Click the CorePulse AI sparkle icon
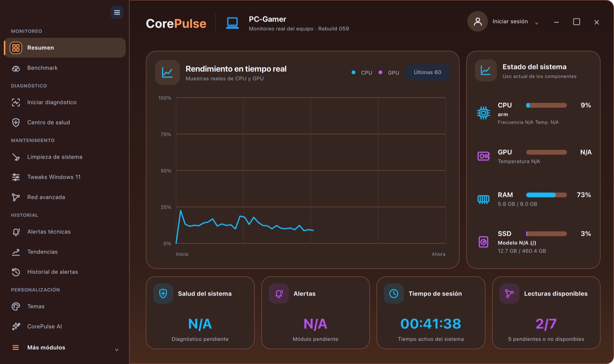Image resolution: width=614 pixels, height=364 pixels. point(16,327)
